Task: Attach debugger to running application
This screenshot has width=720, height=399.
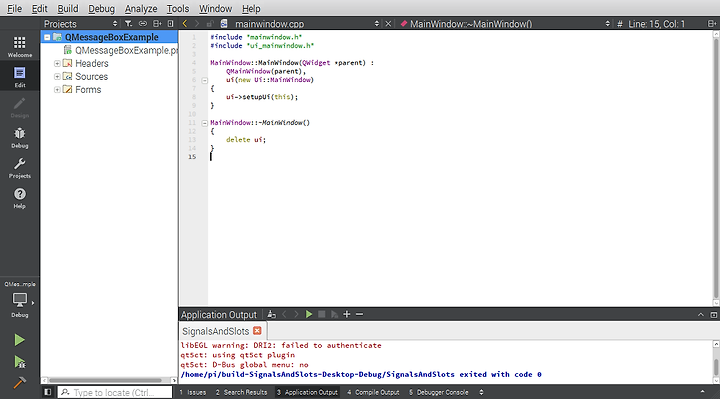Action: [x=334, y=315]
